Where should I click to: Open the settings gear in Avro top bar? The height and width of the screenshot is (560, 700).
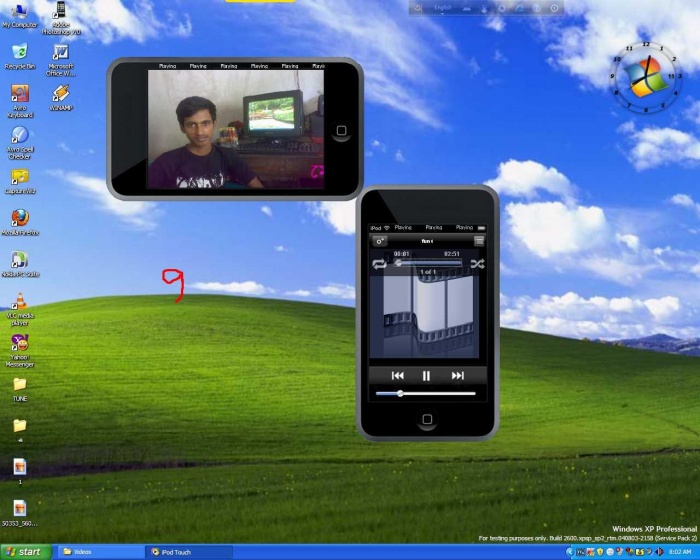point(502,8)
